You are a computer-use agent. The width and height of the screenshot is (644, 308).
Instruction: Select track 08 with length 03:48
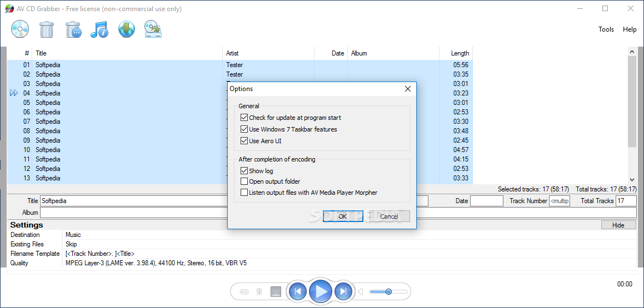coord(240,131)
